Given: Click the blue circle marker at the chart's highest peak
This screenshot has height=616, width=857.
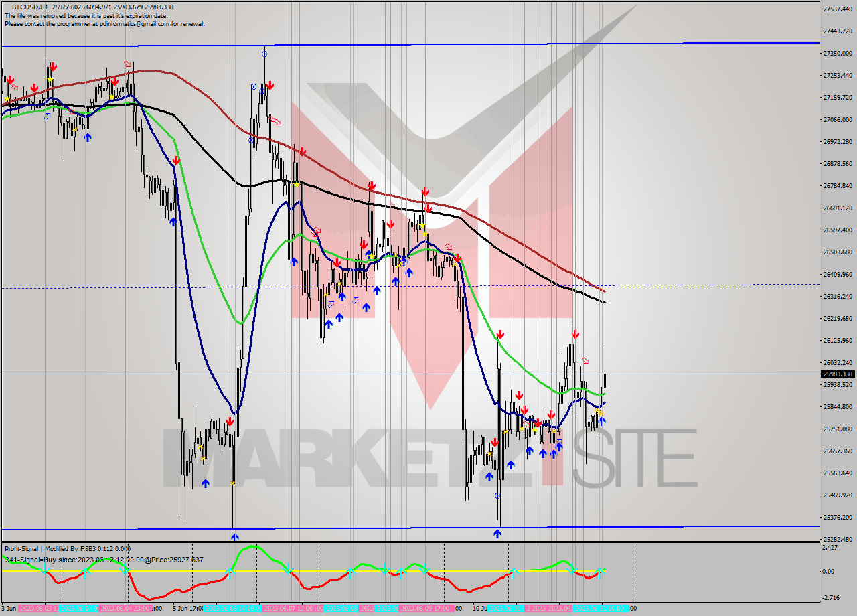Looking at the screenshot, I should (x=264, y=53).
